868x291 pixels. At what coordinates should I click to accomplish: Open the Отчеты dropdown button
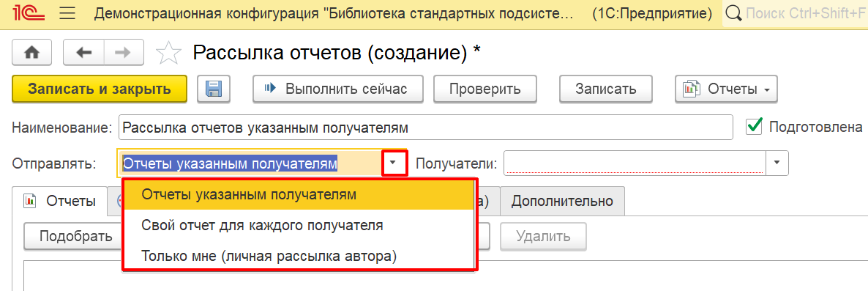[726, 89]
